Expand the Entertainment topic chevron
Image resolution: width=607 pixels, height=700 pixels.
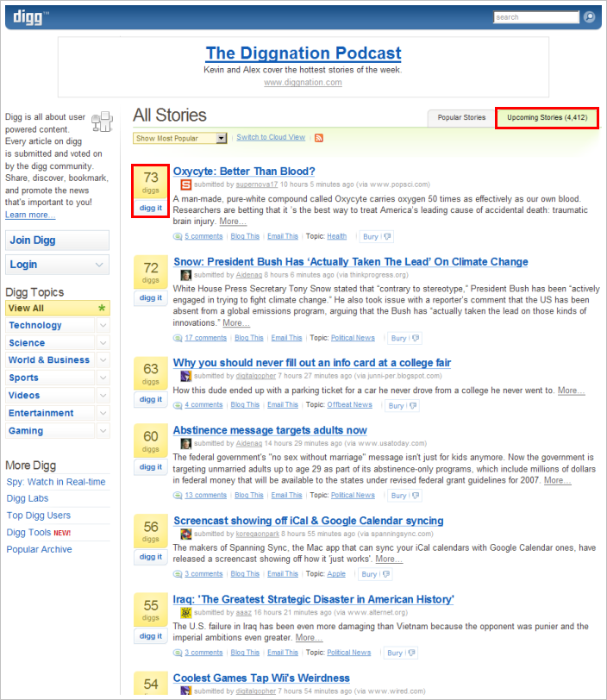pos(103,413)
